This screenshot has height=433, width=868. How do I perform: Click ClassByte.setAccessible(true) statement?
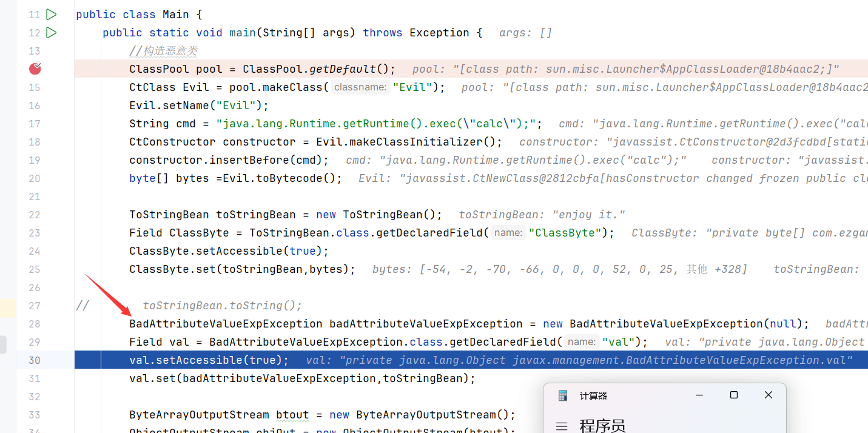(x=229, y=251)
